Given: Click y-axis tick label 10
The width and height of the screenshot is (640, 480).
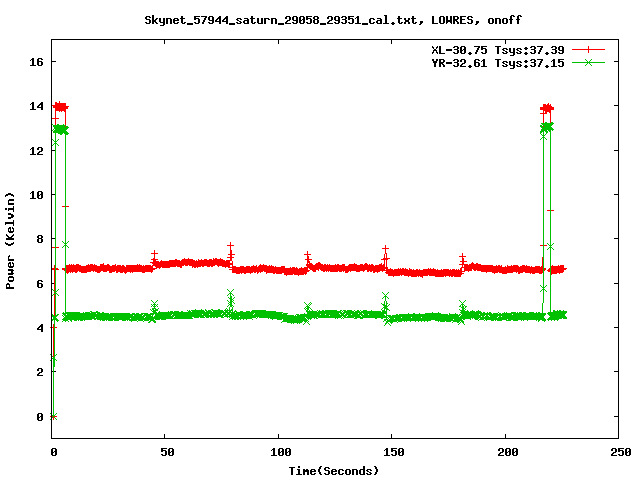Looking at the screenshot, I should click(x=36, y=195).
